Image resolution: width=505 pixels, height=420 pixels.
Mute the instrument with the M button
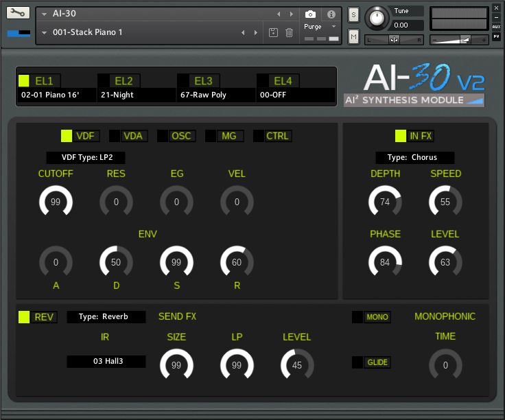pyautogui.click(x=353, y=36)
